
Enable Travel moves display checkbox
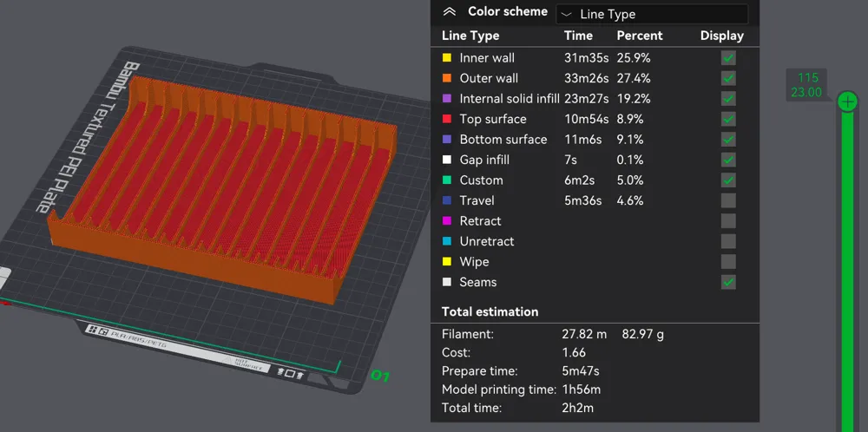728,200
